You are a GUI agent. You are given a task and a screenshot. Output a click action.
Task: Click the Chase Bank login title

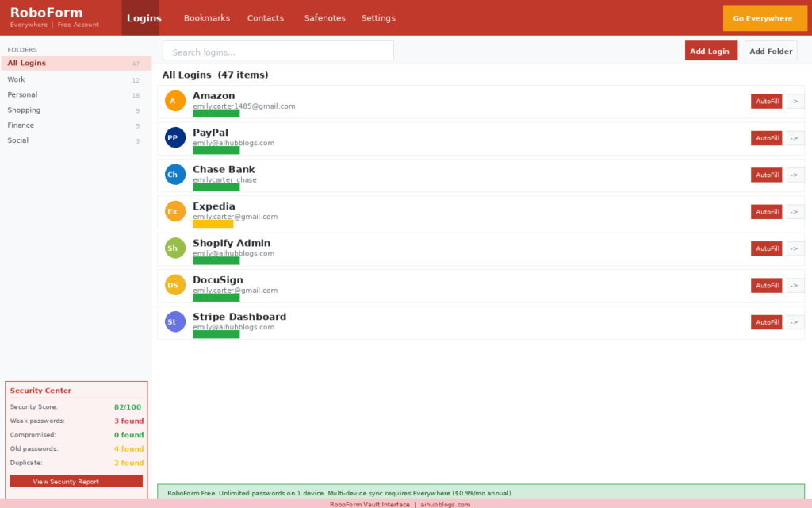pos(224,169)
